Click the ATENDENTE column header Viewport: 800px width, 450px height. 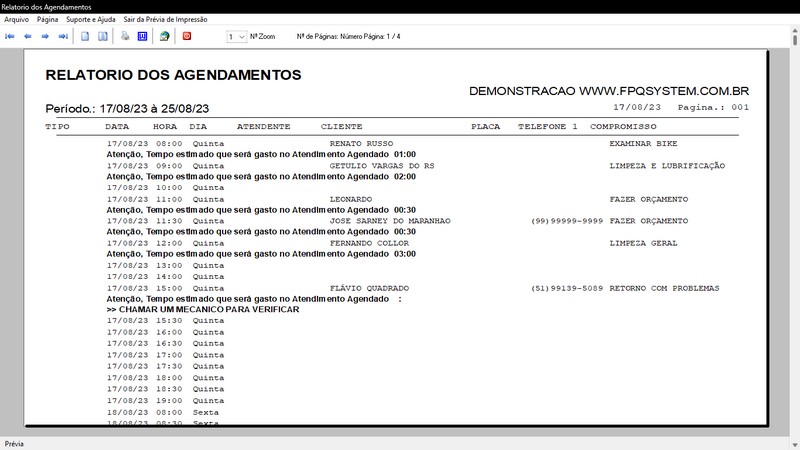pos(263,127)
